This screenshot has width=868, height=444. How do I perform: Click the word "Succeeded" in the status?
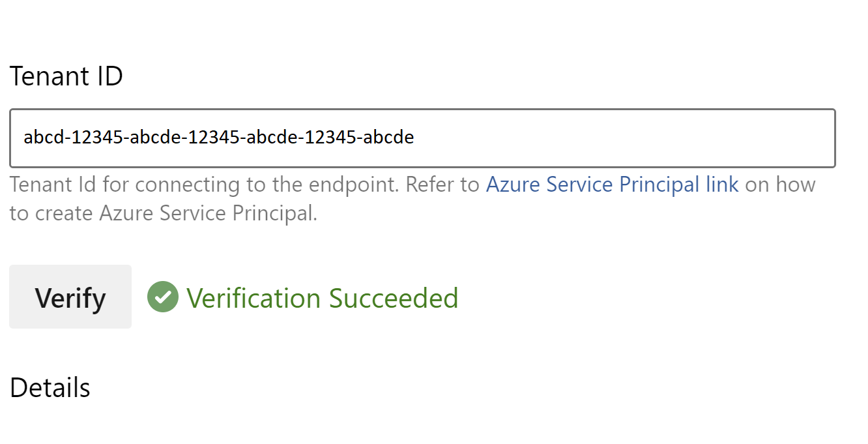393,298
